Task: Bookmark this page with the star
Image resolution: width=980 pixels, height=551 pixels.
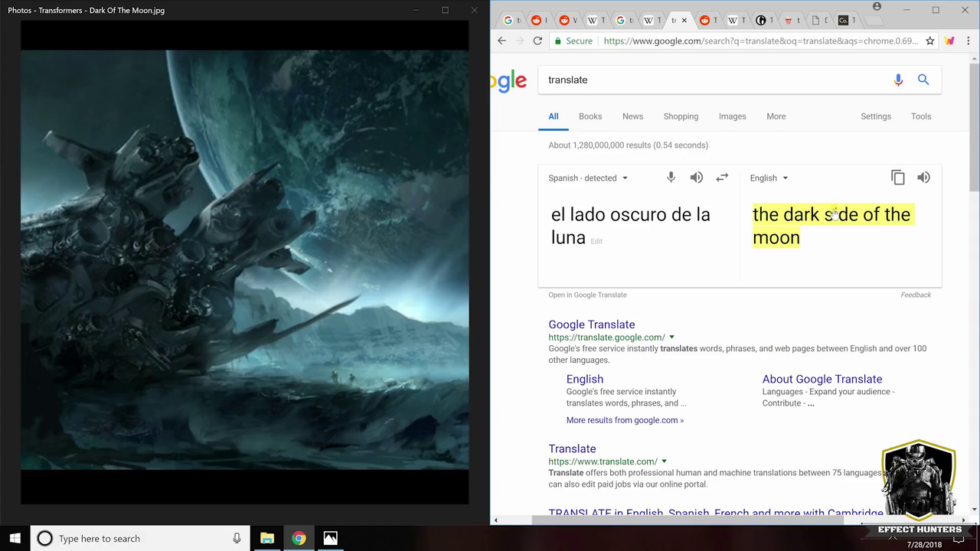Action: [x=929, y=41]
